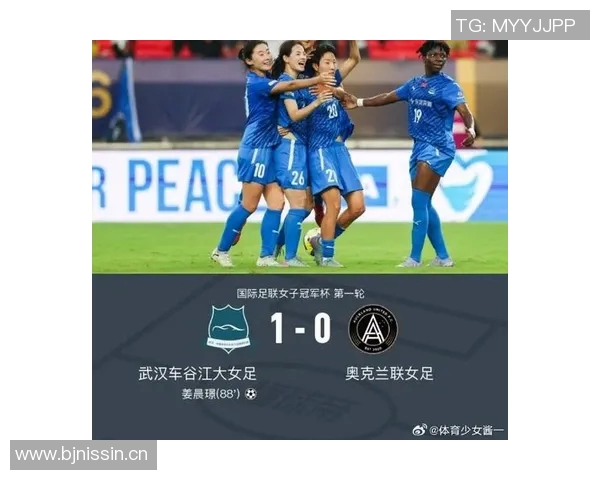Click the number 20 on jersey back

333,111
